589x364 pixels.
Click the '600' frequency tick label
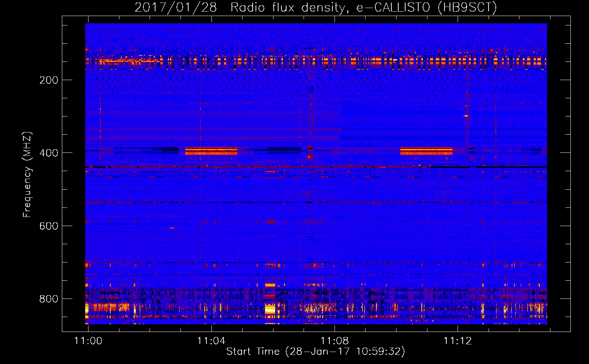click(x=49, y=226)
